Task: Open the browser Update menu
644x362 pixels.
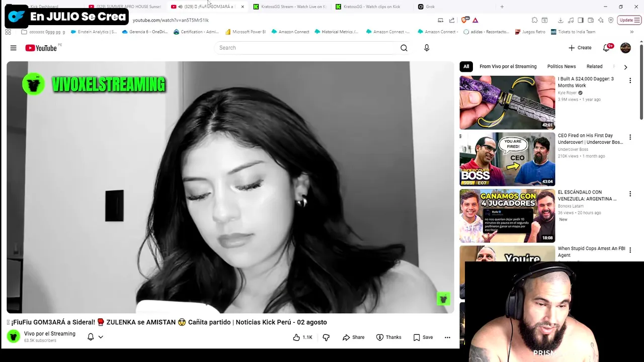Action: [x=629, y=20]
